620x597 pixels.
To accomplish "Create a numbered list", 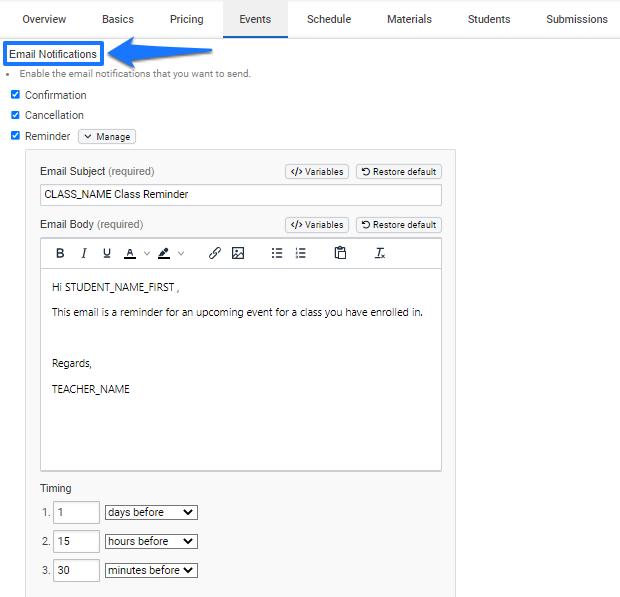I will (301, 253).
